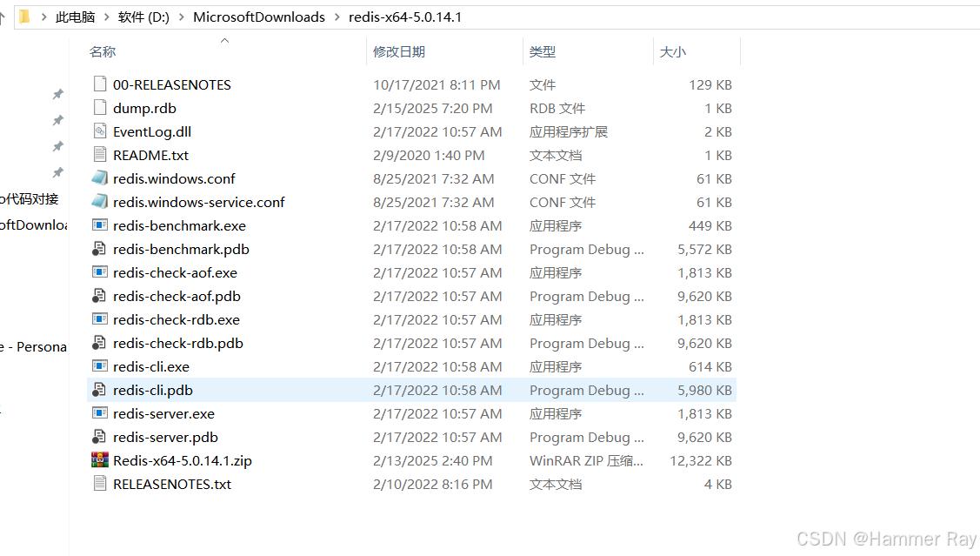Click the redis-benchmark.pdb icon
The height and width of the screenshot is (556, 980).
[x=99, y=249]
